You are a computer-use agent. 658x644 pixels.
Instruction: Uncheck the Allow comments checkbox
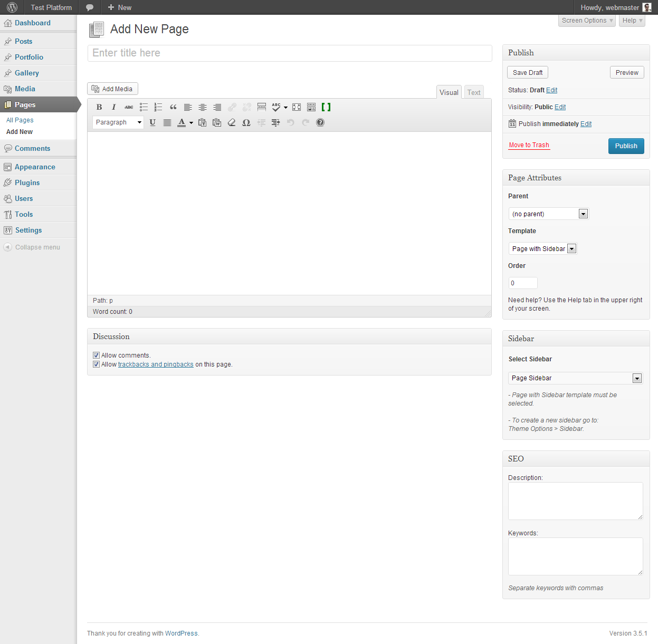click(96, 355)
